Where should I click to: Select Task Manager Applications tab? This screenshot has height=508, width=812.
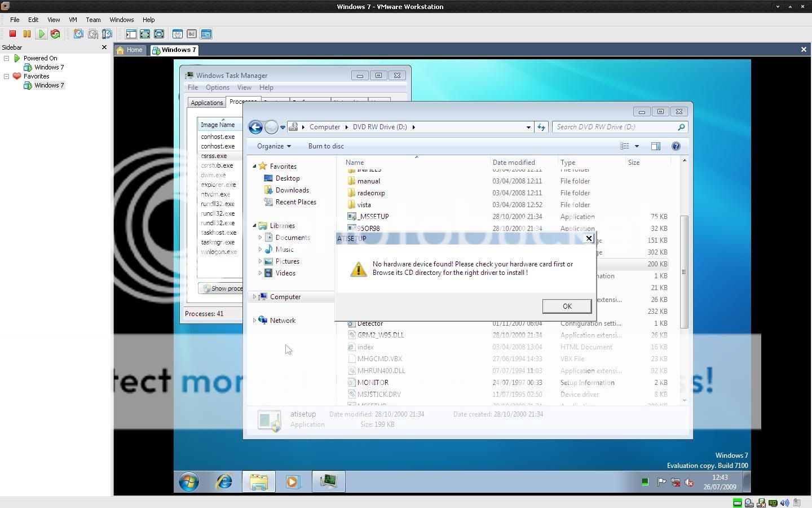coord(206,103)
